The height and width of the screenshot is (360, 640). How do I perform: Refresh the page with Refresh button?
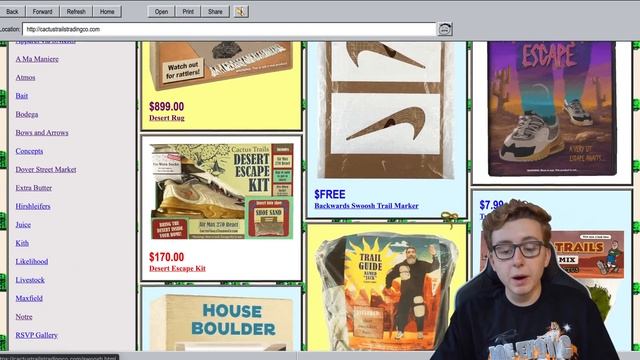point(76,12)
